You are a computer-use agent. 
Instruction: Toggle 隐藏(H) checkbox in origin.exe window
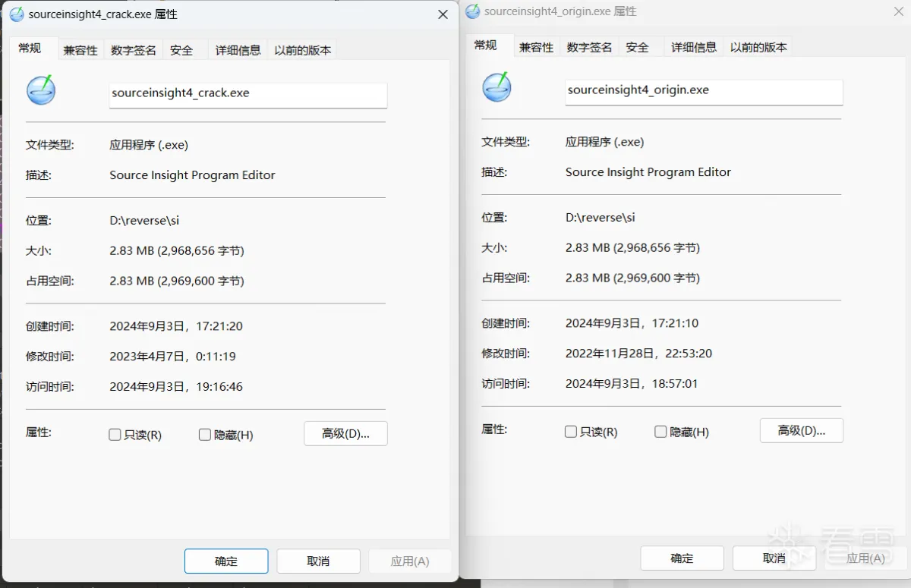pos(660,432)
